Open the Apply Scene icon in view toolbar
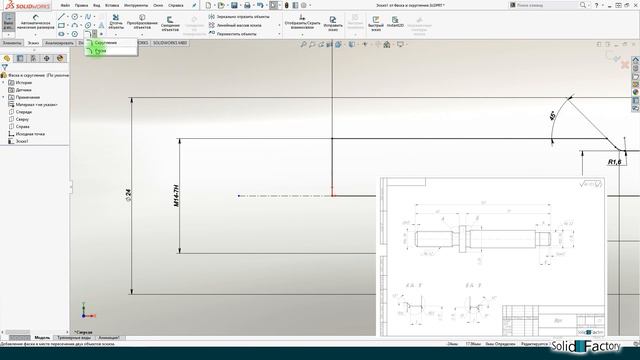Screen dimensions: 640x360 387,44
